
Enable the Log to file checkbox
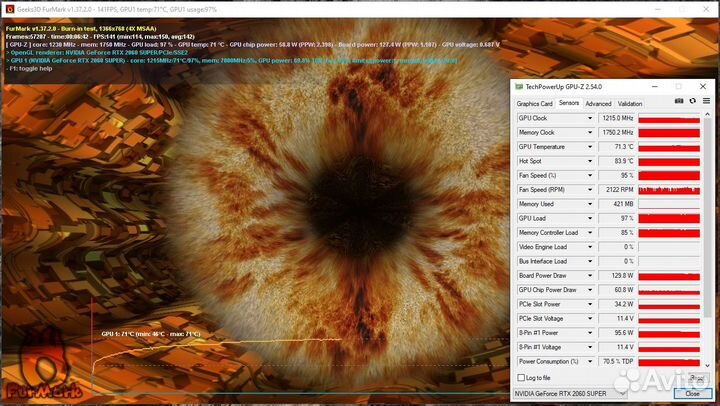pyautogui.click(x=521, y=377)
